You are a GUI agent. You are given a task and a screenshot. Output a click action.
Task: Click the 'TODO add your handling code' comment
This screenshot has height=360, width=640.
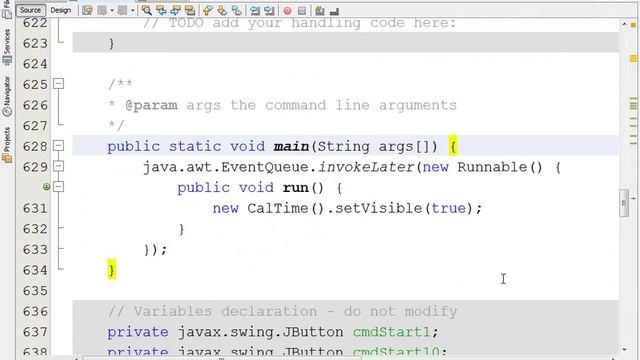point(299,23)
